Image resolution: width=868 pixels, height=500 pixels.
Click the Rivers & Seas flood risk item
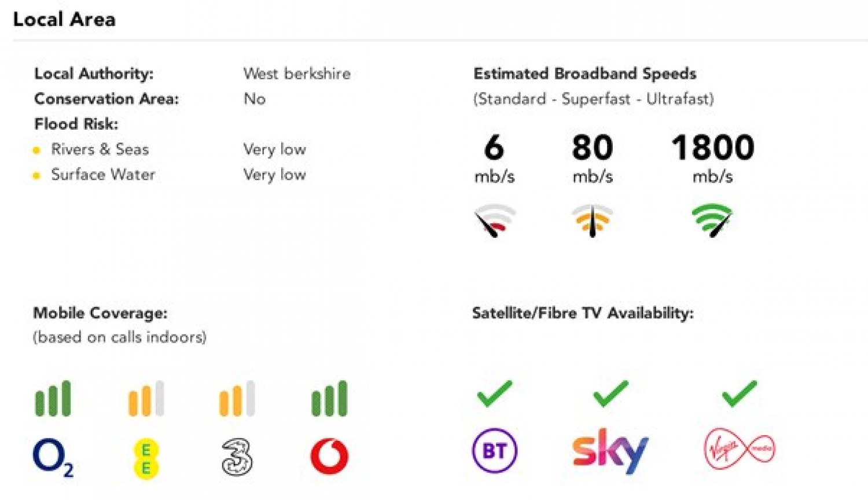point(100,149)
